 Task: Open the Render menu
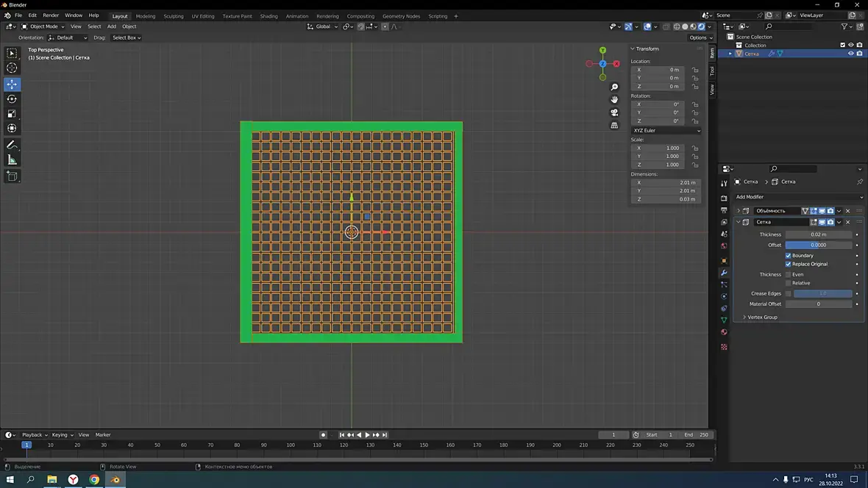51,15
